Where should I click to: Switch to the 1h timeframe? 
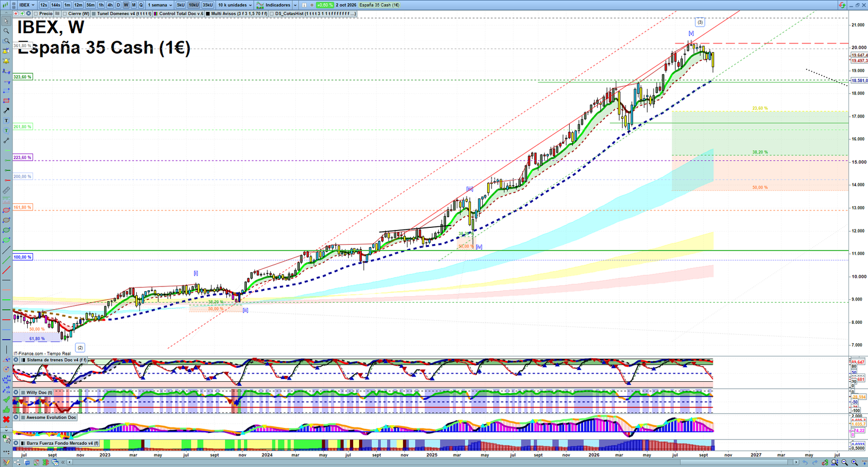(101, 5)
